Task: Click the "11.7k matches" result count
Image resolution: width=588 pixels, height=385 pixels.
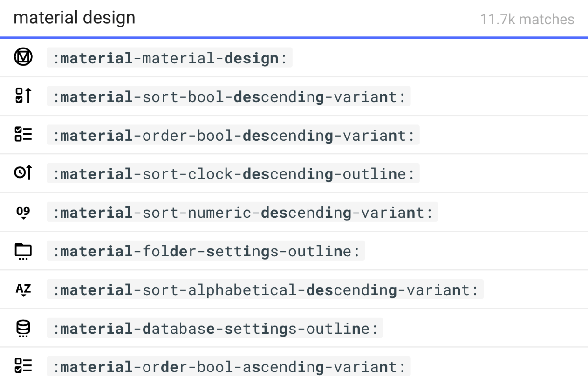Action: tap(527, 20)
